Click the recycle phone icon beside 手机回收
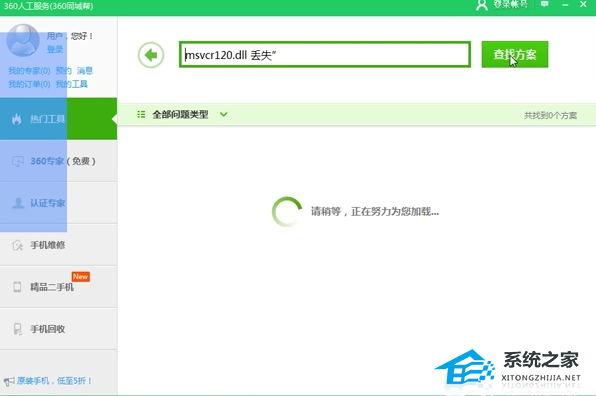Image resolution: width=596 pixels, height=396 pixels. pyautogui.click(x=17, y=329)
